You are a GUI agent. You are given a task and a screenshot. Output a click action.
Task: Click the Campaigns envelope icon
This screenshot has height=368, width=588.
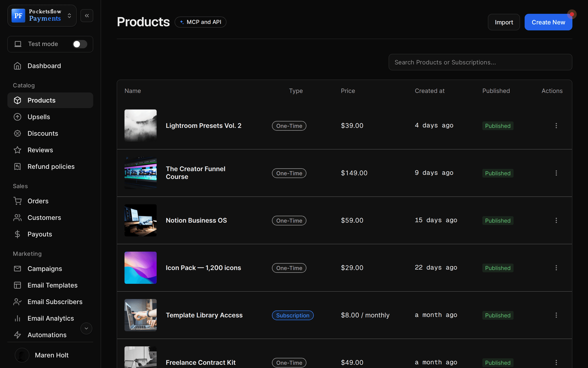(18, 269)
